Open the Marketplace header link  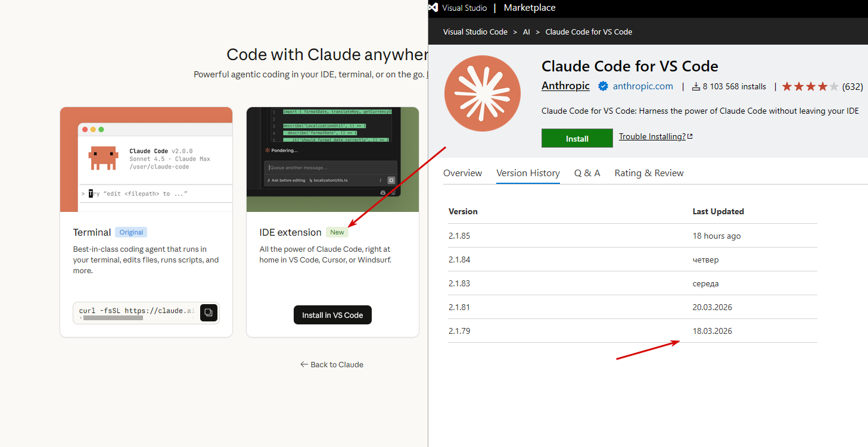click(530, 8)
